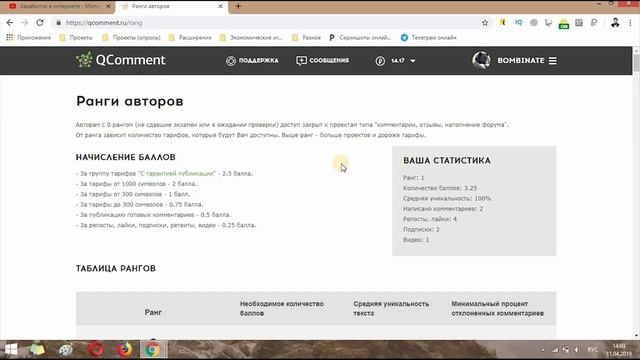Click the Chrome icon in the taskbar
Viewport: 640px width, 360px height.
[x=153, y=349]
